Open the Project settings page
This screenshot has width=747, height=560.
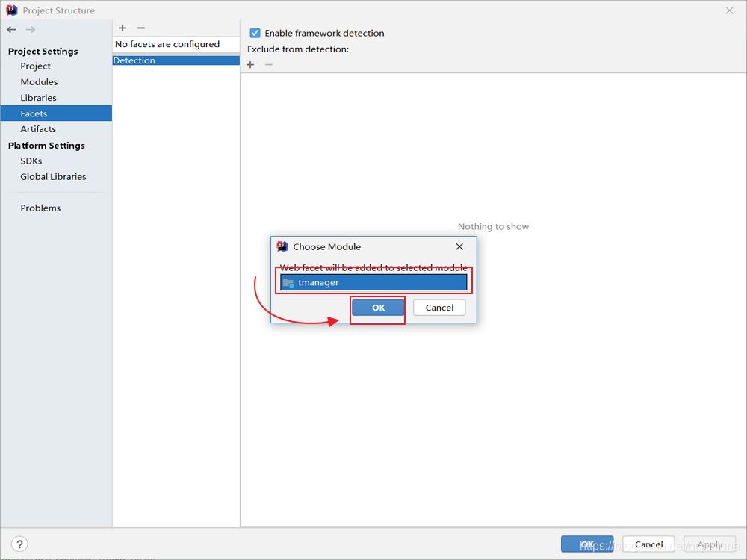tap(36, 66)
